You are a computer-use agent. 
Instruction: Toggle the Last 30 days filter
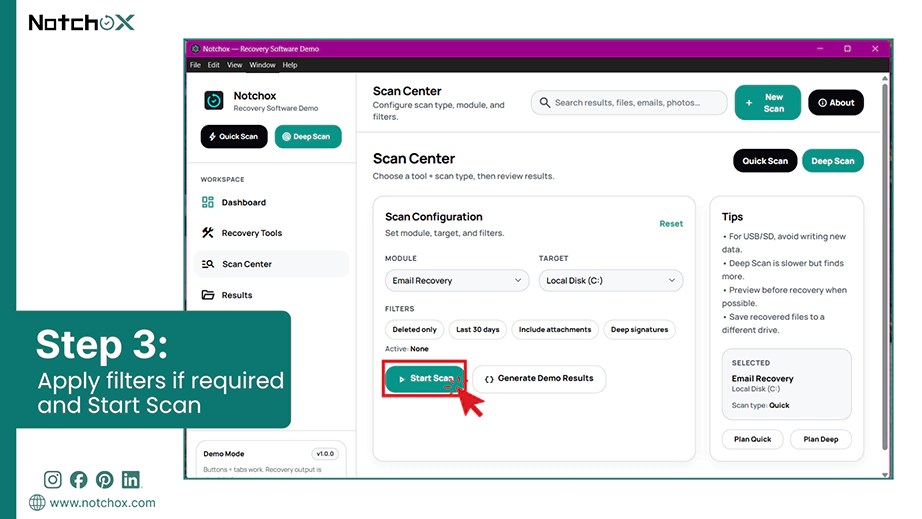click(x=477, y=330)
